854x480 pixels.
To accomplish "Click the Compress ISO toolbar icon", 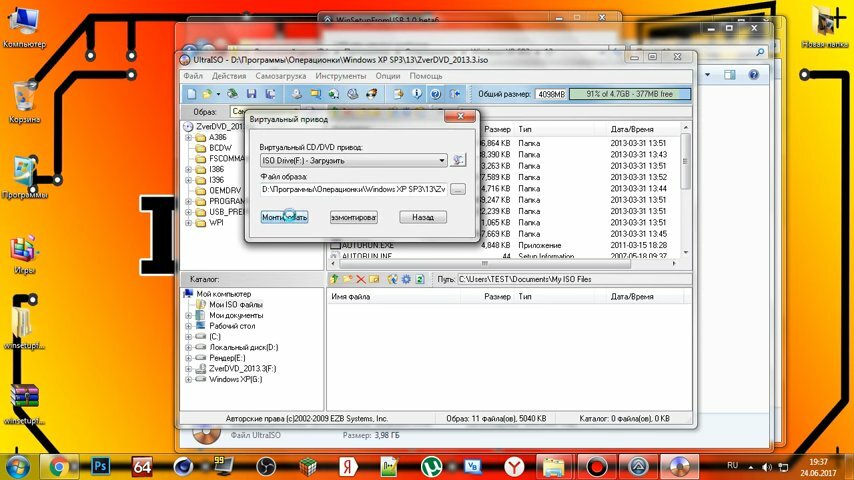I will [x=315, y=94].
